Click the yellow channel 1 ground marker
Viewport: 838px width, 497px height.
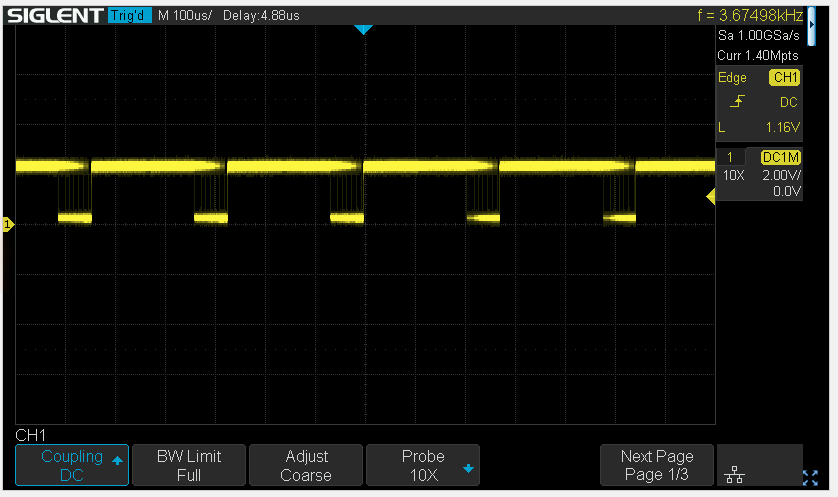[x=7, y=224]
